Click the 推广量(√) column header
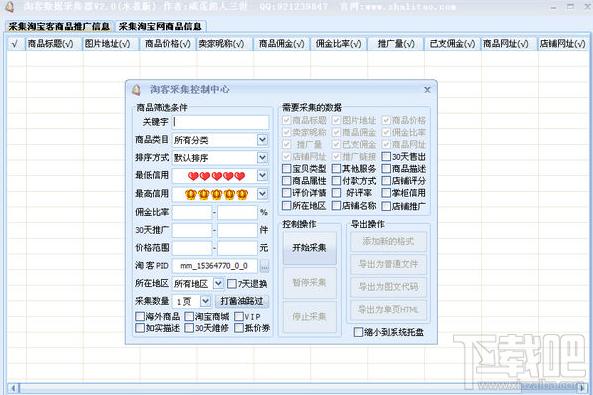This screenshot has height=395, width=593. tap(396, 44)
